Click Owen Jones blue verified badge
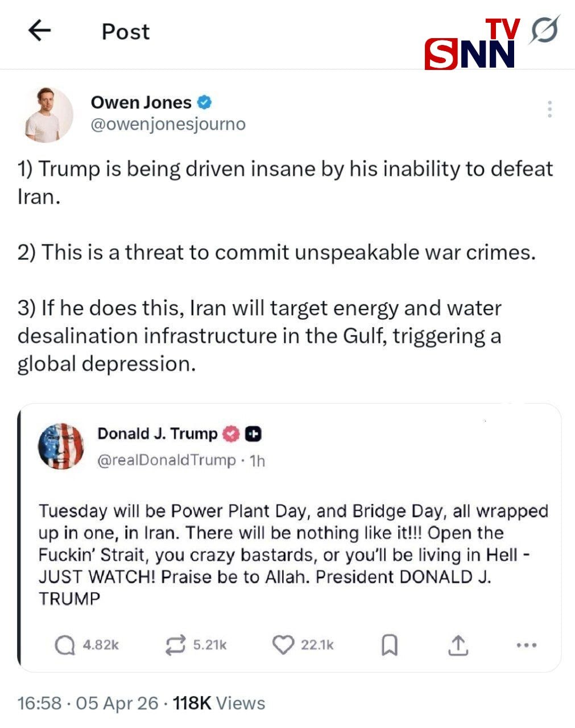The height and width of the screenshot is (728, 575). pos(205,103)
